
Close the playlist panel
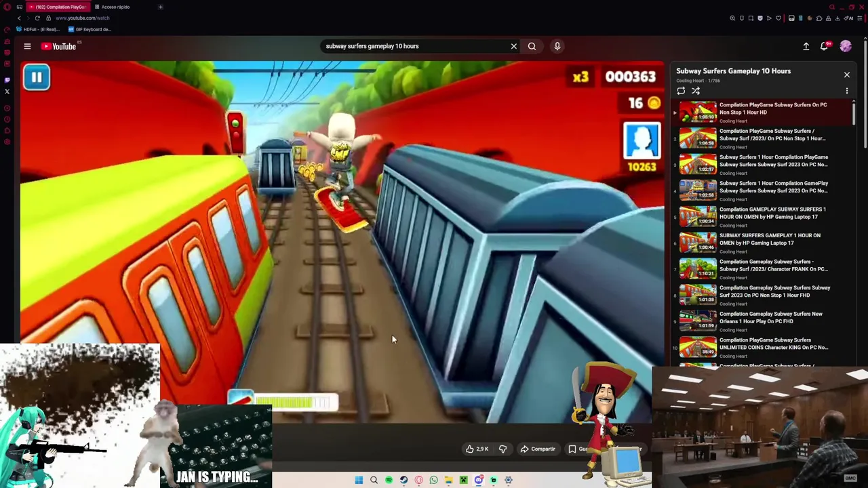tap(846, 75)
